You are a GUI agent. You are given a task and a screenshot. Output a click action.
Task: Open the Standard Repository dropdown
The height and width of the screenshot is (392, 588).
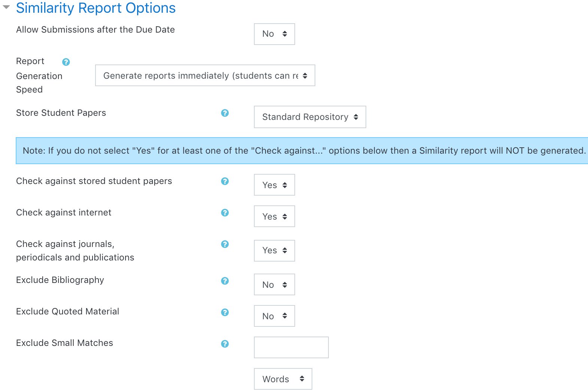(310, 117)
